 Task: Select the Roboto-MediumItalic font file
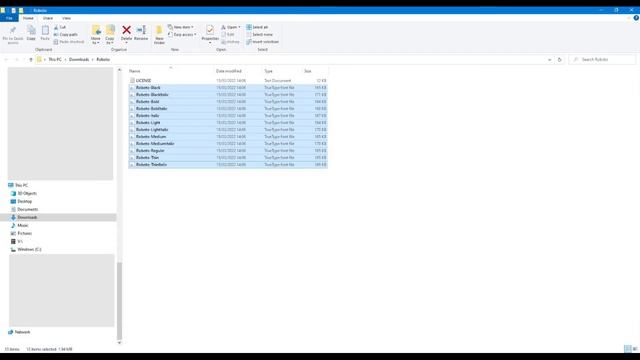tap(228, 144)
